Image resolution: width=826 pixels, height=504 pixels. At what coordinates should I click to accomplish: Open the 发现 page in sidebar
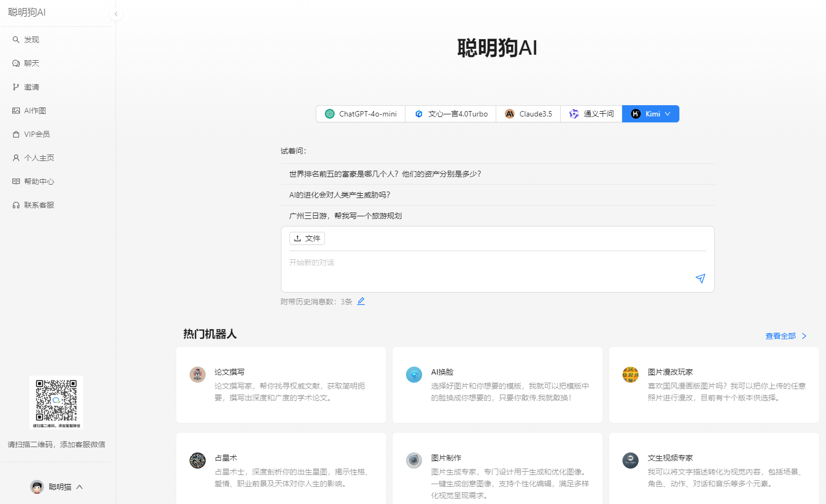tap(31, 40)
